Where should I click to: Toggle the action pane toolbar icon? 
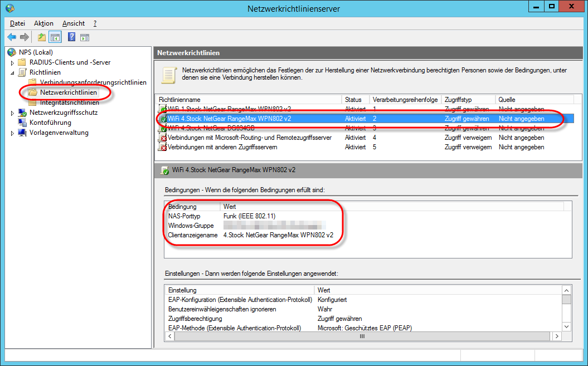[85, 37]
